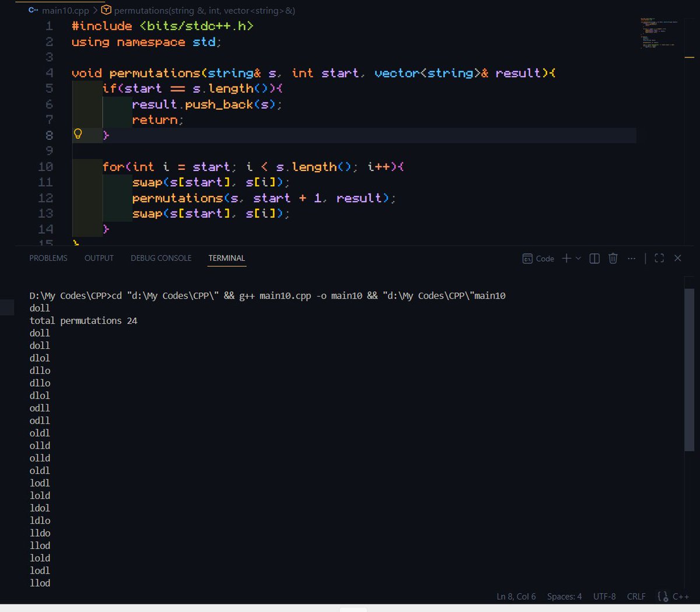This screenshot has height=612, width=700.
Task: Click main10.cpp in the breadcrumb
Action: click(x=65, y=11)
